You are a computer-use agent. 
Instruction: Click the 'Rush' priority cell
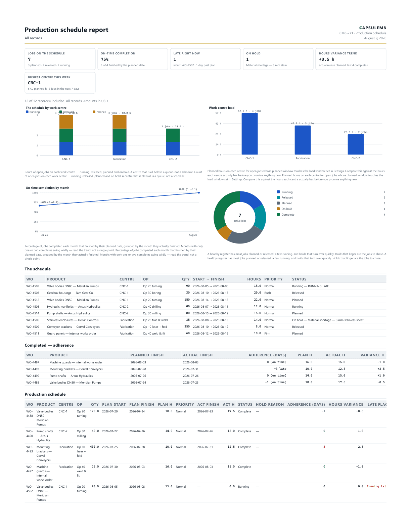coord(267,293)
